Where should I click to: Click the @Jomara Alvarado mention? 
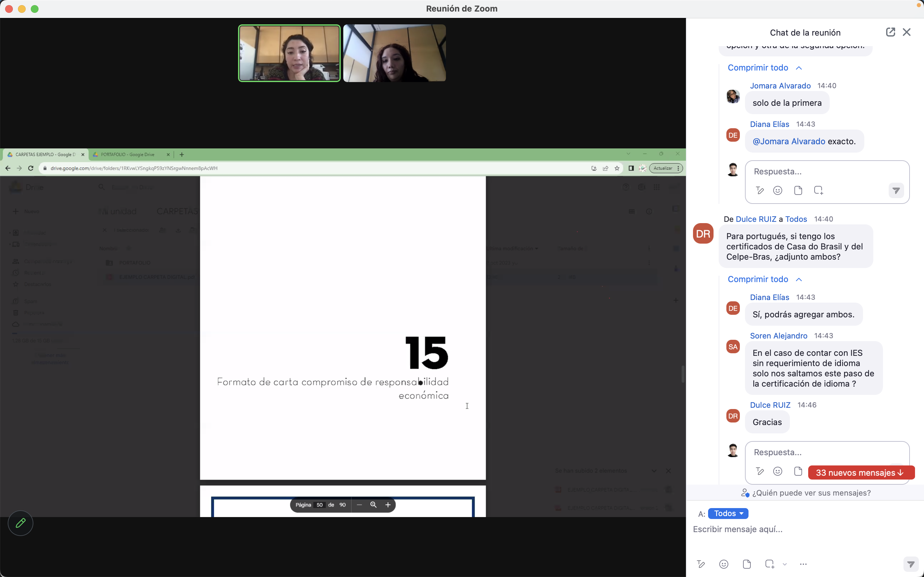pyautogui.click(x=789, y=142)
